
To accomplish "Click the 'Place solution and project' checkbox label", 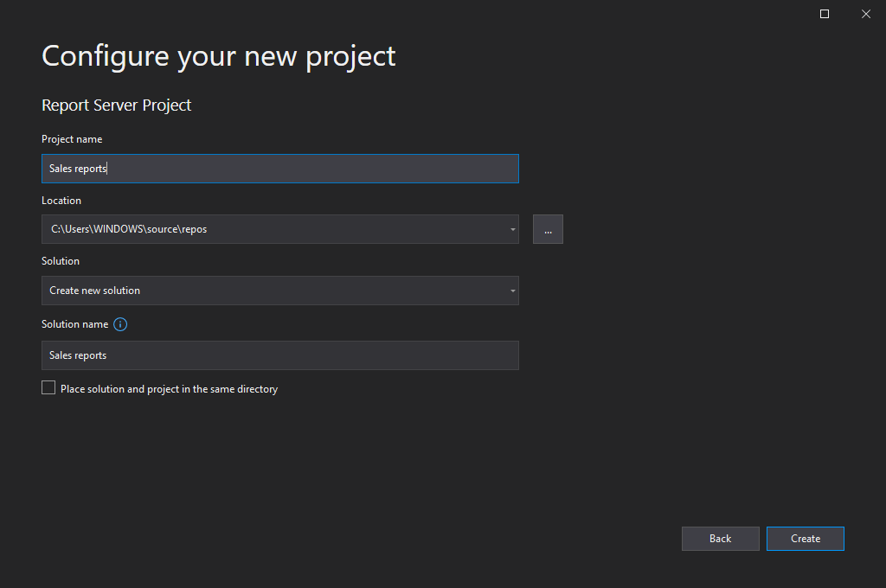I will tap(169, 389).
